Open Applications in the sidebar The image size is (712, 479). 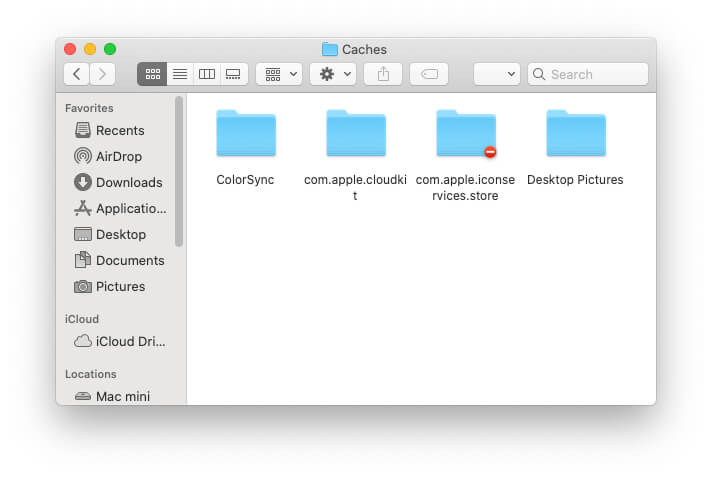pos(120,208)
